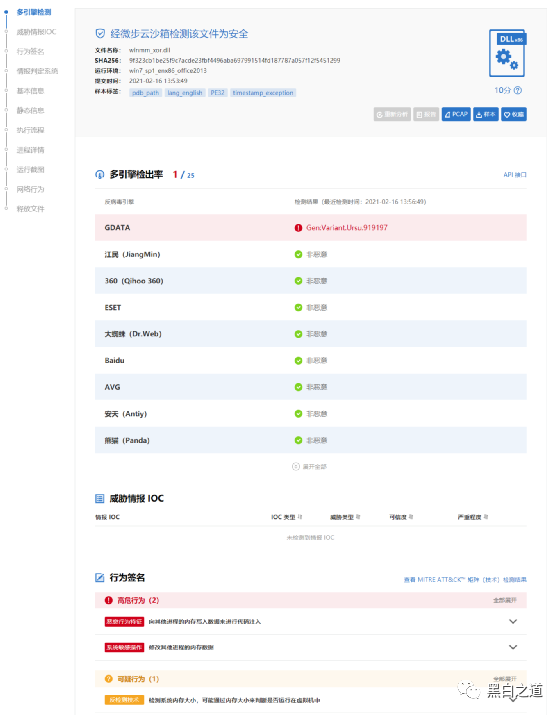Click the help icon next to 10分
This screenshot has height=715, width=560.
pos(518,90)
